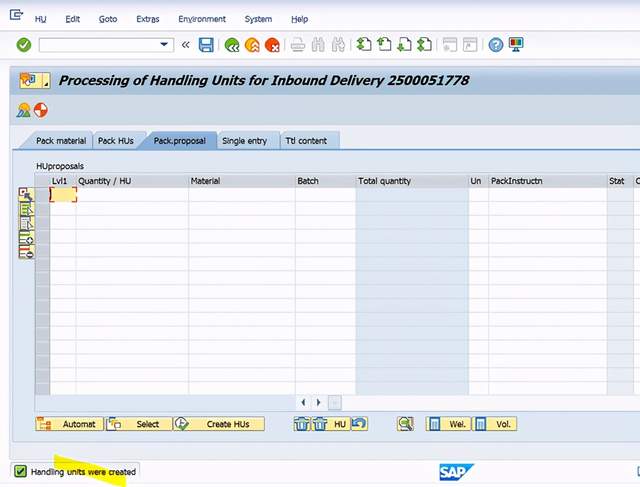Click the green Back arrow icon

[x=232, y=45]
